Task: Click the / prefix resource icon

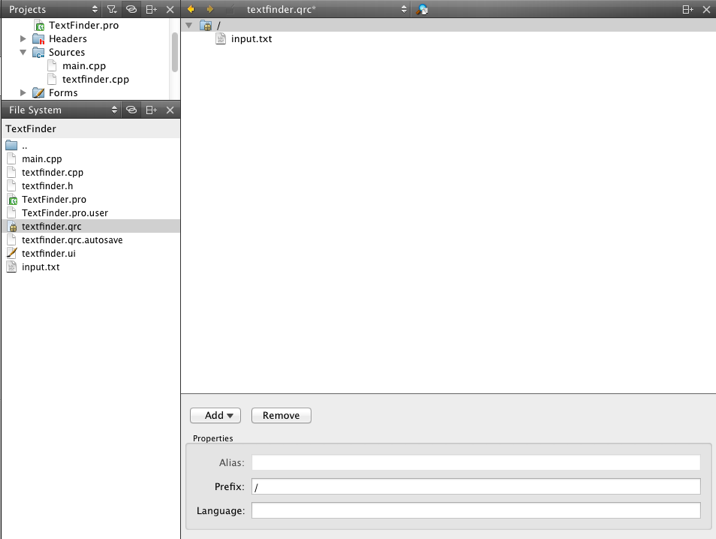Action: point(205,25)
